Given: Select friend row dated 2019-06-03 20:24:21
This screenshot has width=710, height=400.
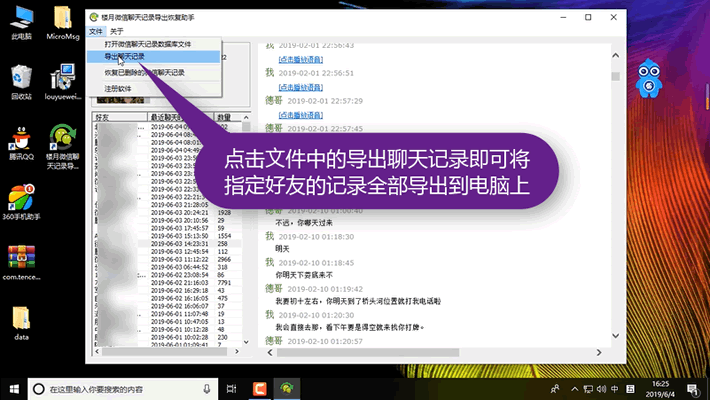Looking at the screenshot, I should click(168, 212).
